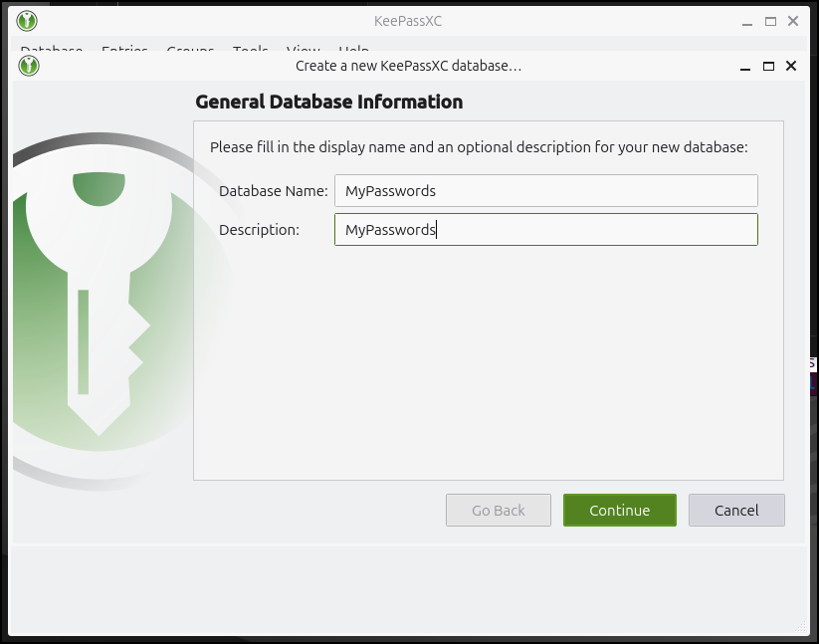Screen dimensions: 819x644
Task: Click inside the Description field
Action: click(545, 229)
